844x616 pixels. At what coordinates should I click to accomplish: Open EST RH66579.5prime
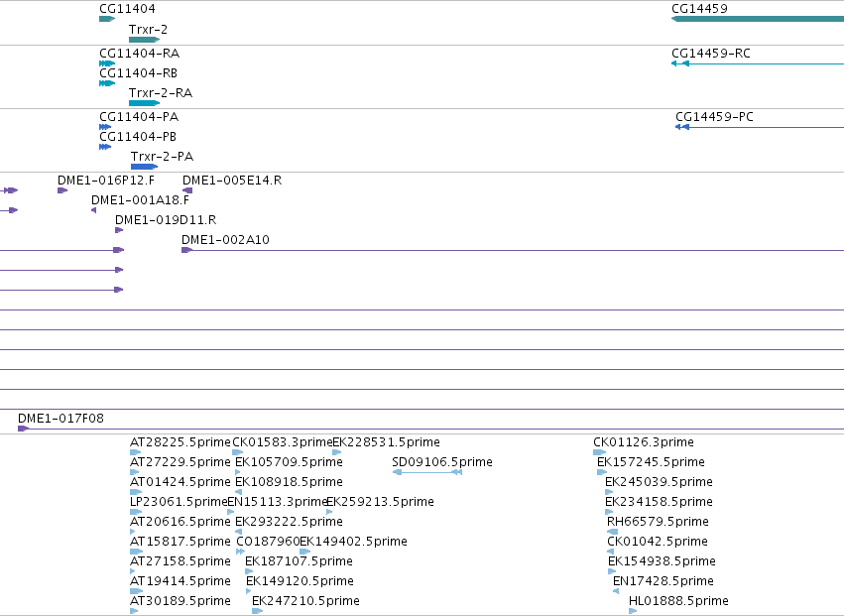[x=658, y=523]
